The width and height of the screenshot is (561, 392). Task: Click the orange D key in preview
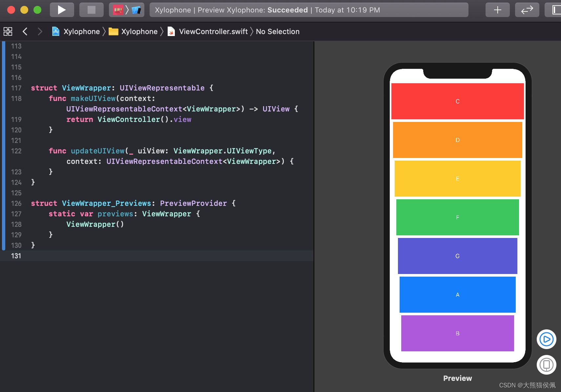tap(457, 140)
